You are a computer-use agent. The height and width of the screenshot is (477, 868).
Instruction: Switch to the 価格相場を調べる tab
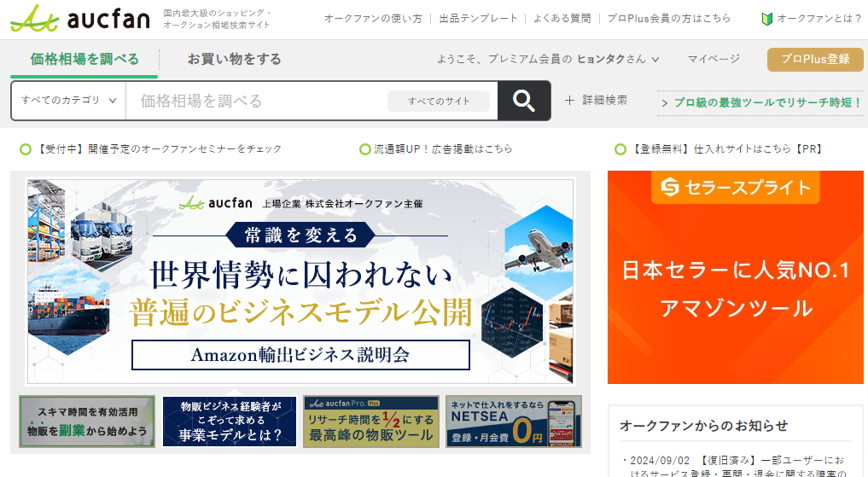click(84, 59)
